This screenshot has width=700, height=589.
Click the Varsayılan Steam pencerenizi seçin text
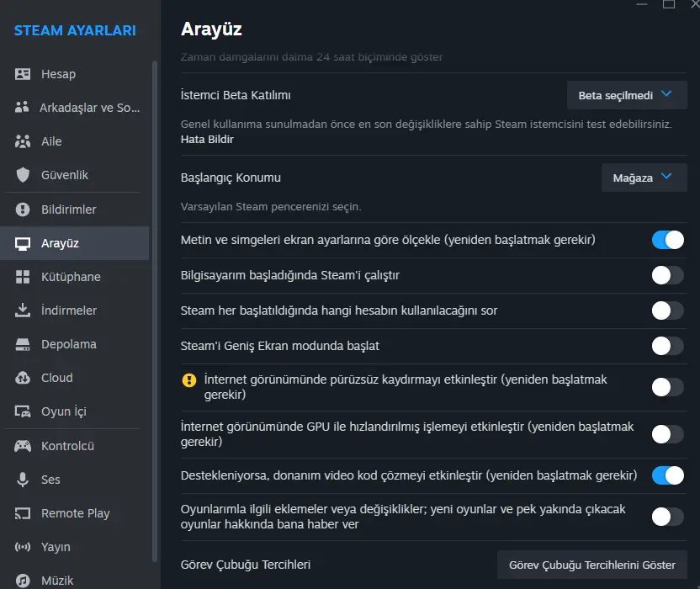(x=271, y=207)
